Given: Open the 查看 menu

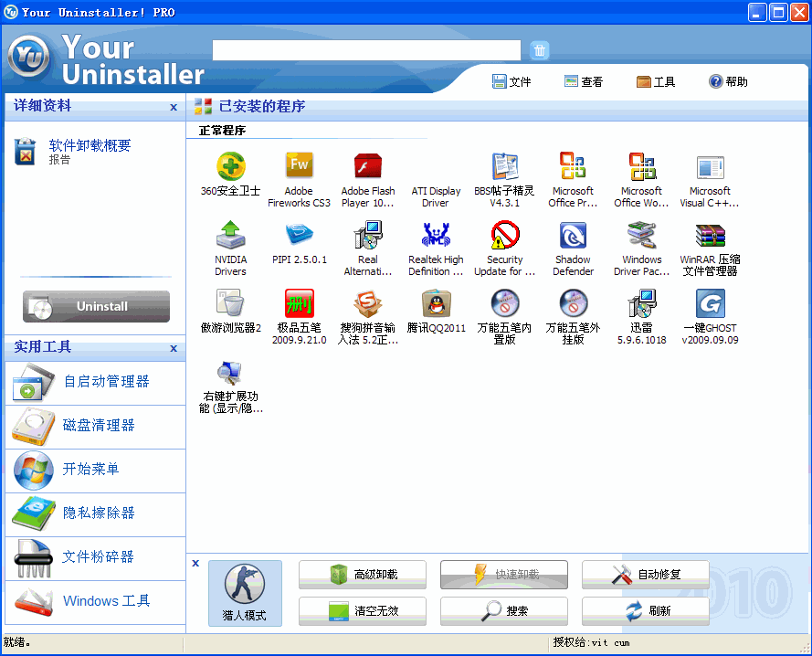Looking at the screenshot, I should [583, 81].
